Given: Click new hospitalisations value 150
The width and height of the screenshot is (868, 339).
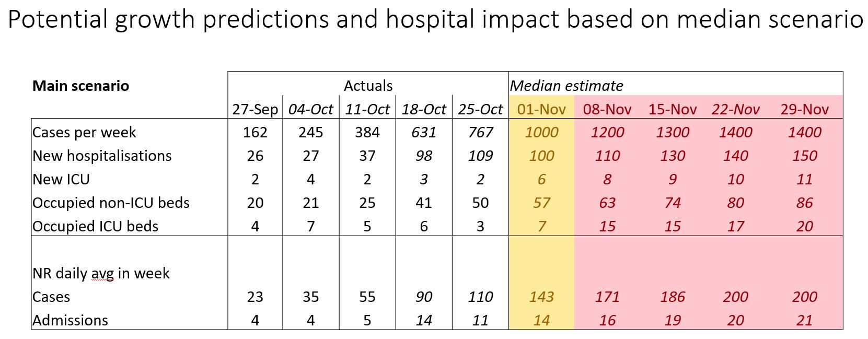Looking at the screenshot, I should pyautogui.click(x=804, y=156).
